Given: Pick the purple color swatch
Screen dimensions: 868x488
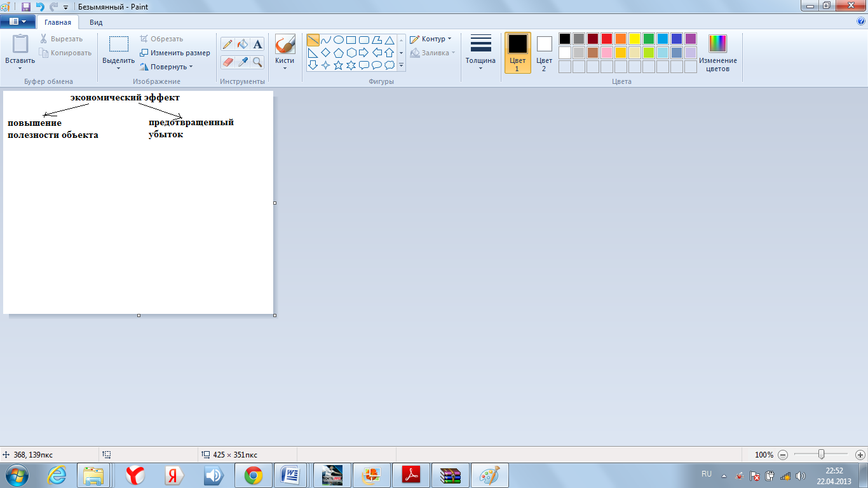Looking at the screenshot, I should click(x=691, y=39).
